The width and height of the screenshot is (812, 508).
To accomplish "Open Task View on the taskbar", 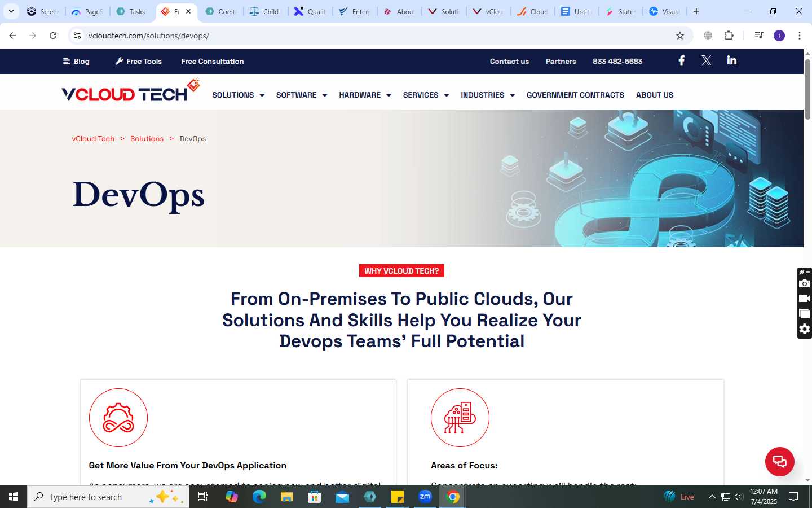I will (203, 497).
